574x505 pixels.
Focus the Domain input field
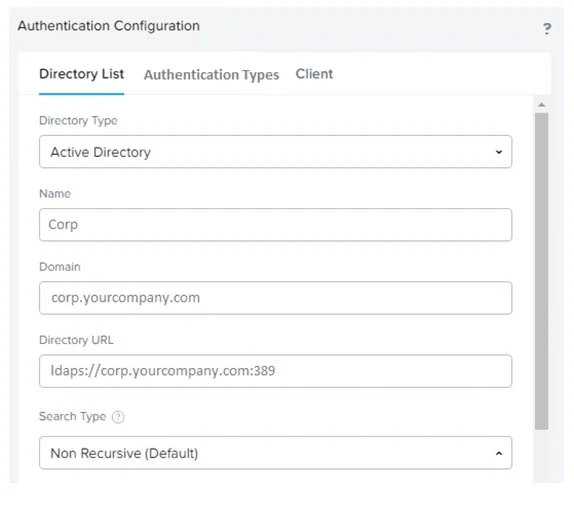[x=275, y=298]
